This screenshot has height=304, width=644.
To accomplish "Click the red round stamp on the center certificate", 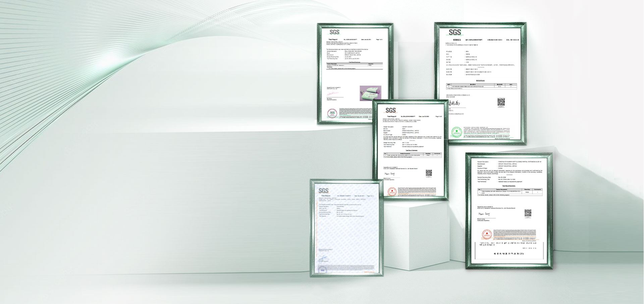I will (x=392, y=192).
